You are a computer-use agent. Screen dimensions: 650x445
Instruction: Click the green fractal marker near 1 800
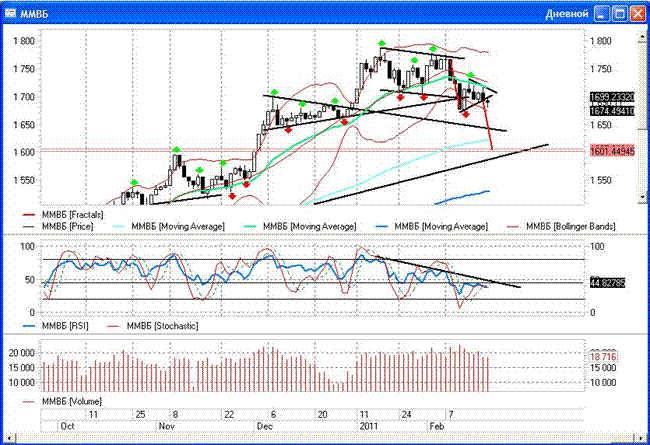coord(382,43)
